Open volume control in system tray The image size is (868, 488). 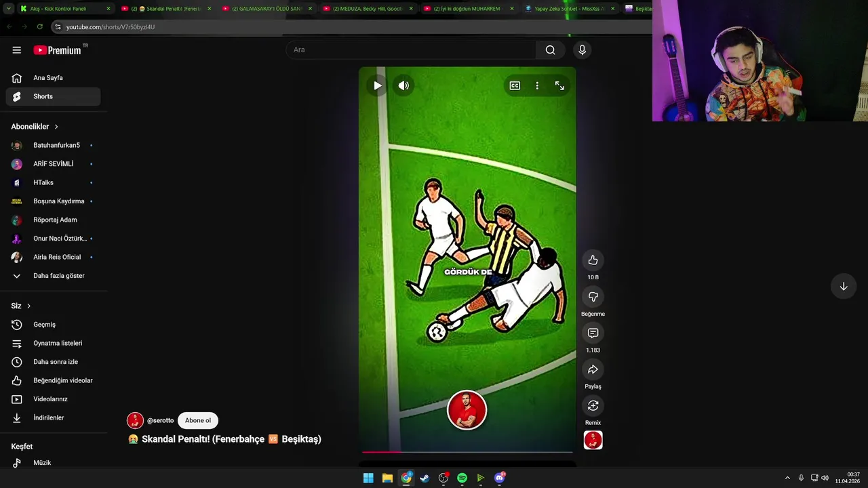[x=825, y=478]
